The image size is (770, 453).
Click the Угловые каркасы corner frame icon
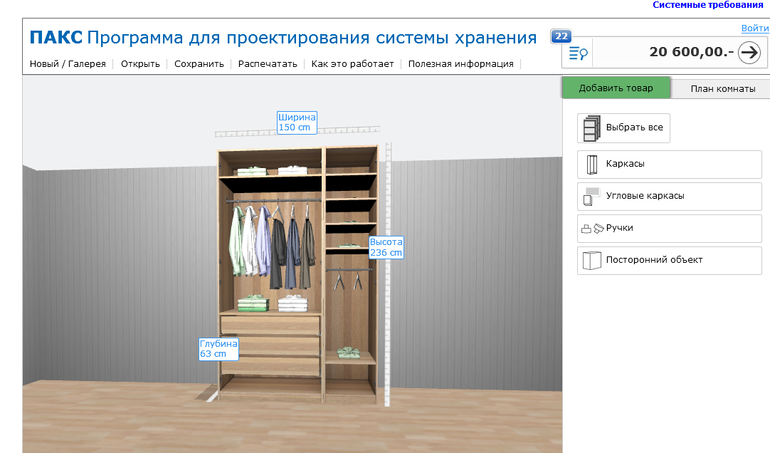click(x=591, y=196)
